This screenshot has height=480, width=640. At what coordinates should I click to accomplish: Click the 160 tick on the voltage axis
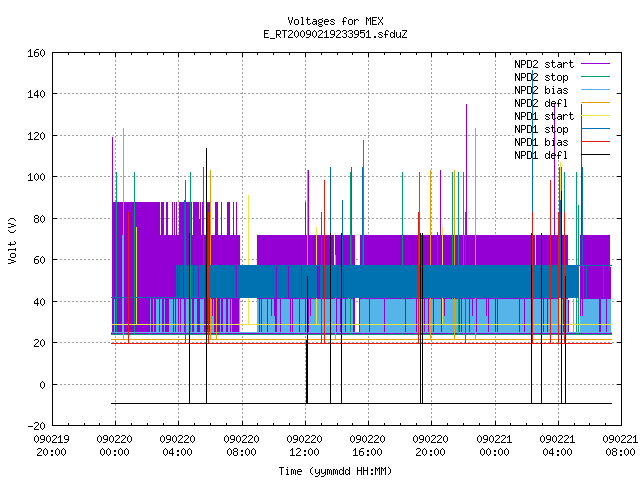[36, 53]
